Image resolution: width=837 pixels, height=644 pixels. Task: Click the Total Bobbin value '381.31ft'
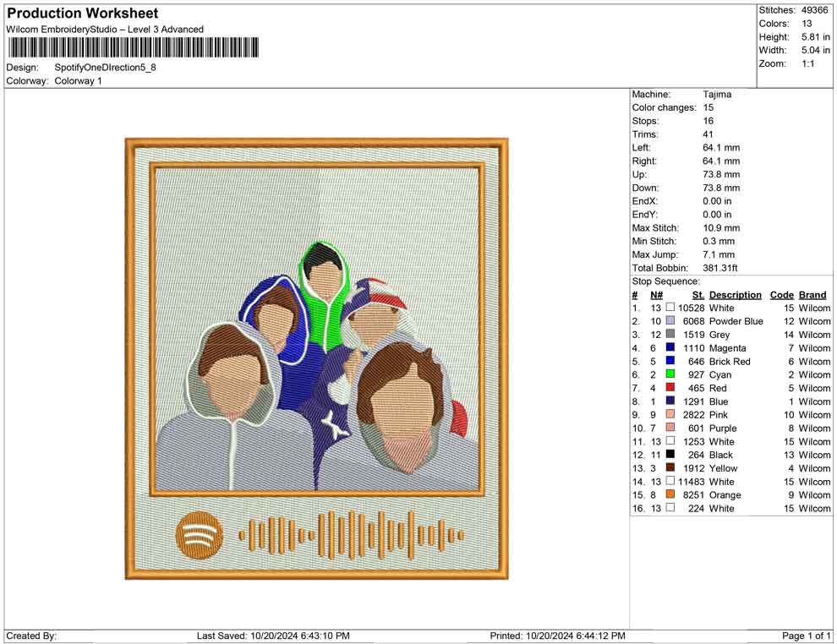coord(720,268)
